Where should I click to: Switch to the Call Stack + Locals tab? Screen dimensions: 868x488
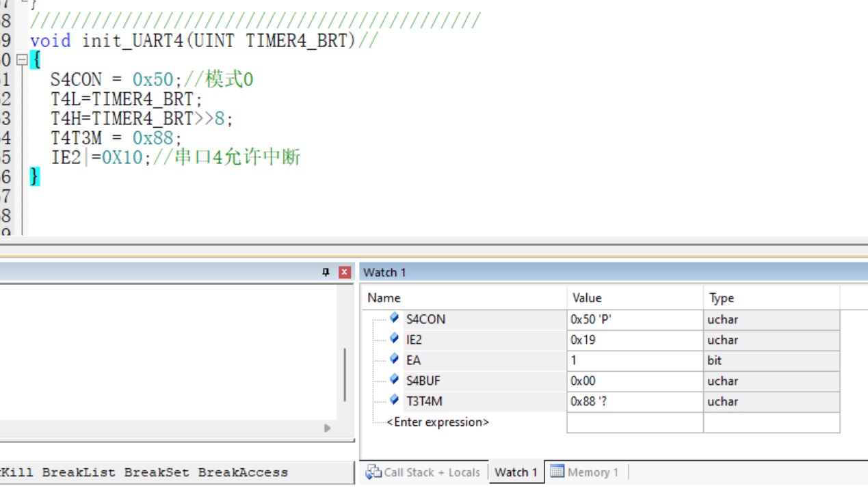point(423,472)
